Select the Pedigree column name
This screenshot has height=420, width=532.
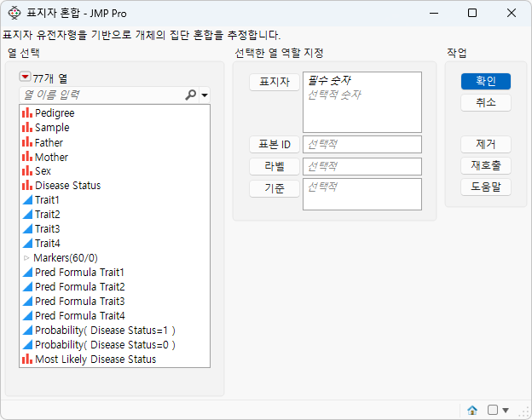(x=55, y=113)
